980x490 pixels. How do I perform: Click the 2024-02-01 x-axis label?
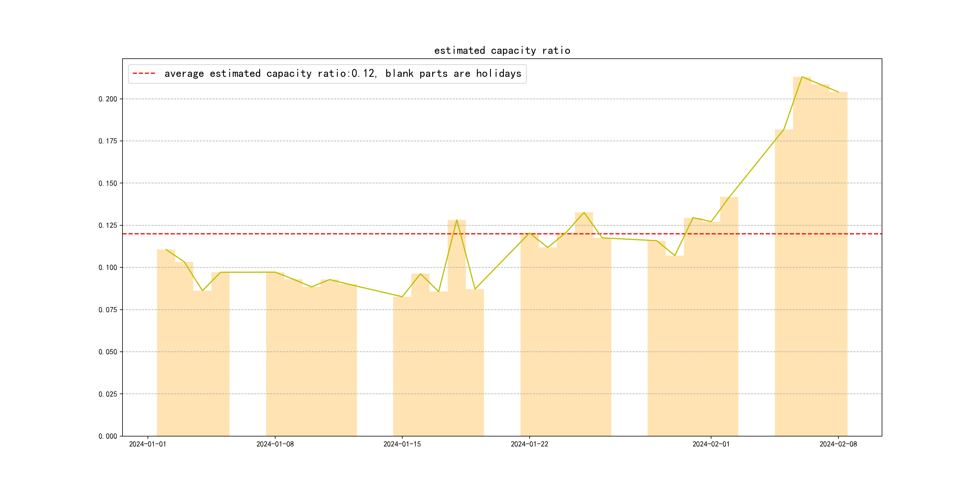point(711,444)
